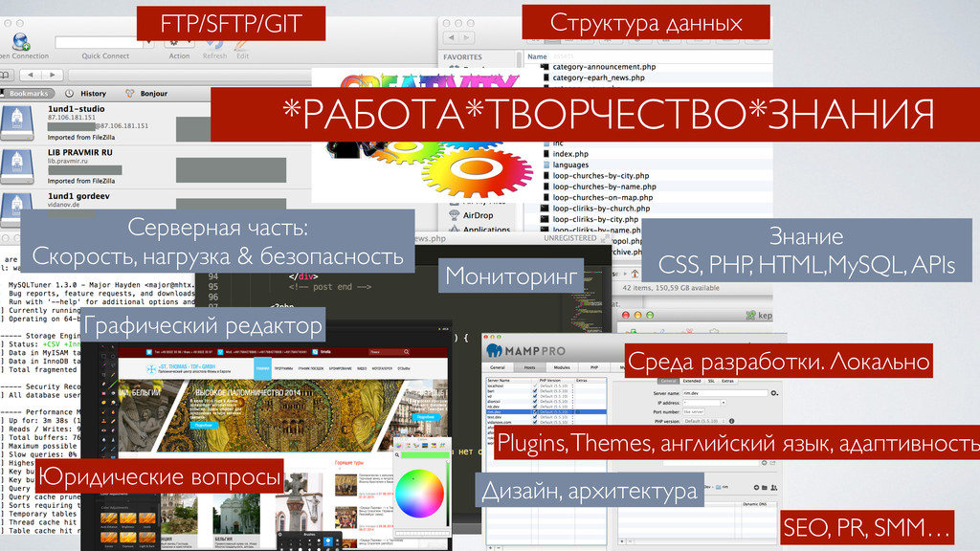Select the Extras host sub-tab in MAMP
This screenshot has height=551, width=980.
727,381
